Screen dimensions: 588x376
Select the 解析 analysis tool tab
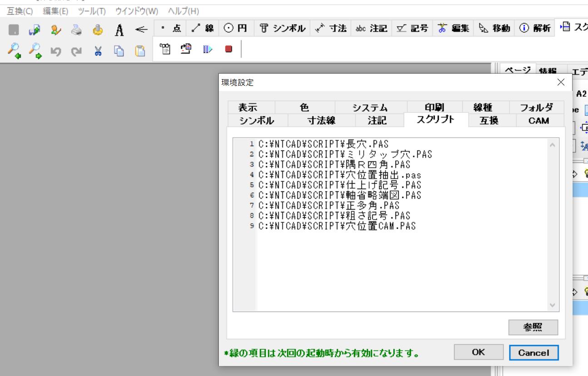[x=535, y=29]
